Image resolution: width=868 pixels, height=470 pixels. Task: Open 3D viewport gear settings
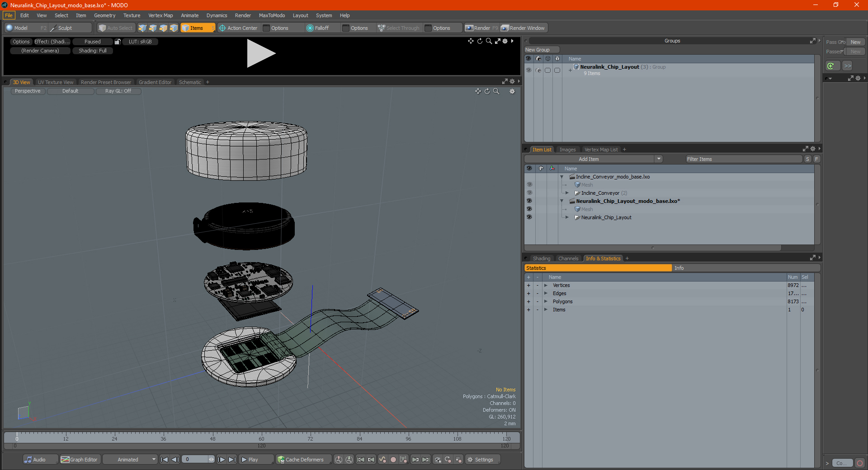click(x=512, y=91)
